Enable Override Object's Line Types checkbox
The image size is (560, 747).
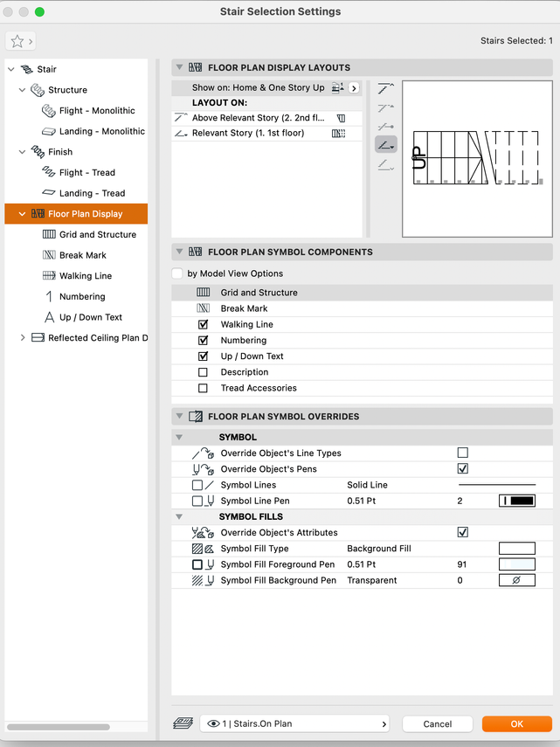462,453
